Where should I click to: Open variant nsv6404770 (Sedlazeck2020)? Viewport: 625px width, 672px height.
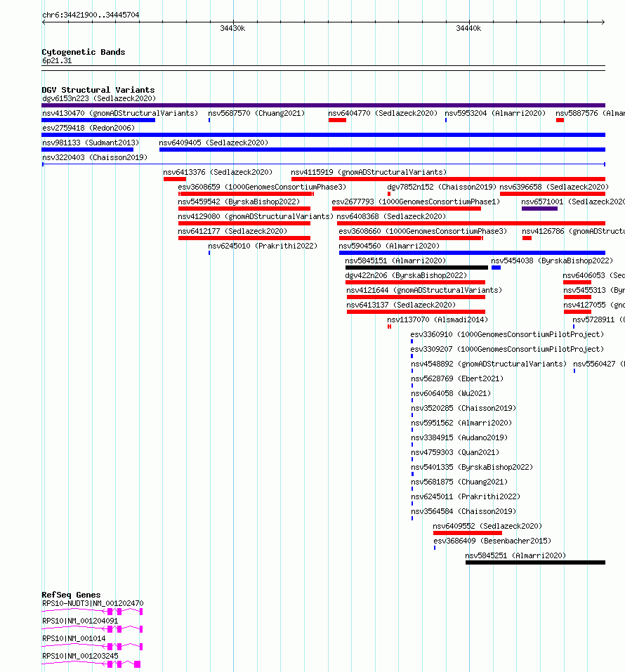coord(383,113)
